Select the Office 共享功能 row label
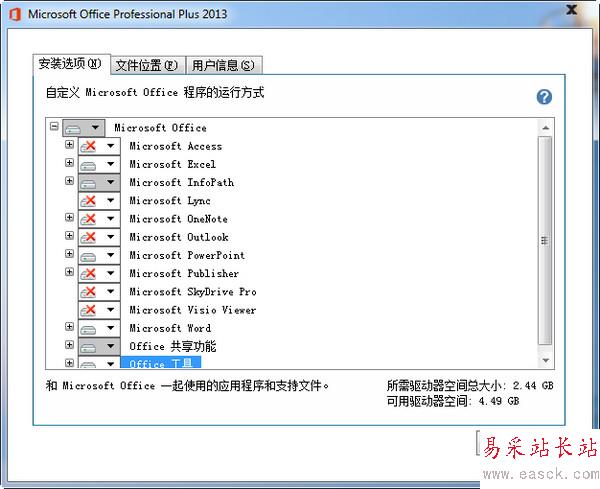Viewport: 600px width, 489px height. pos(173,346)
